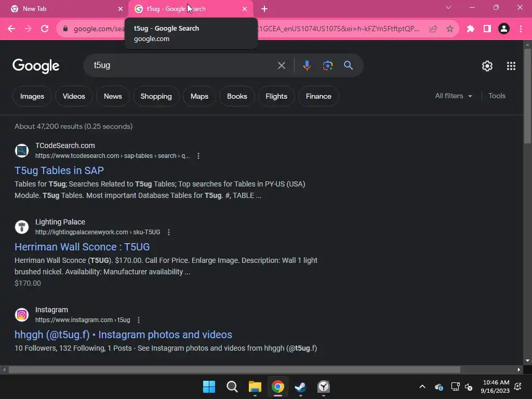Open the Extensions puzzle icon
This screenshot has width=532, height=399.
coord(471,29)
